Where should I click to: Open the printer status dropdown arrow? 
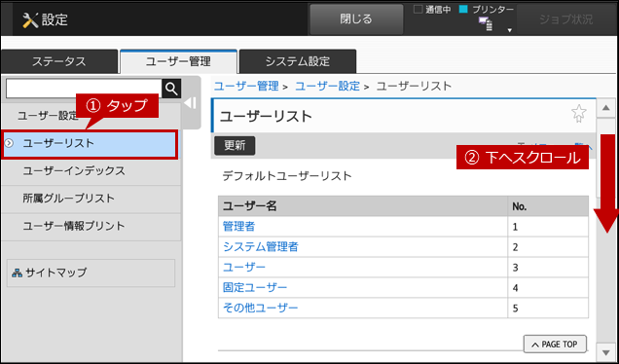click(510, 30)
